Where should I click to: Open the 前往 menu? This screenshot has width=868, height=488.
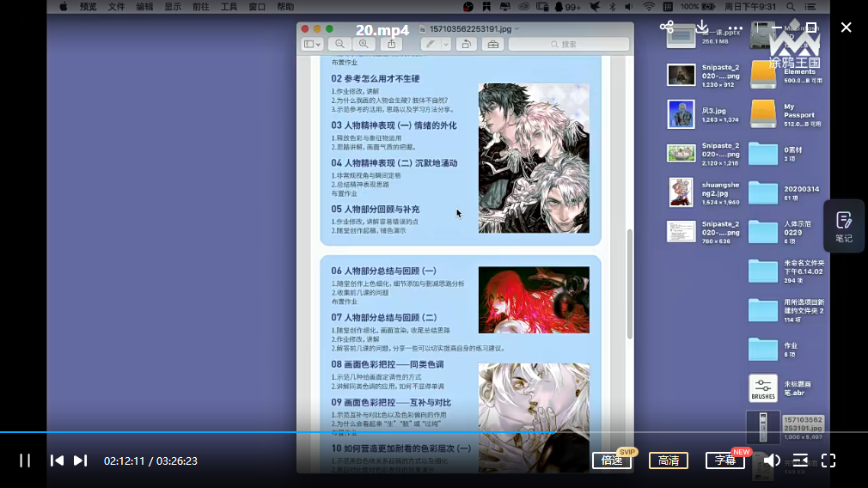[x=200, y=7]
